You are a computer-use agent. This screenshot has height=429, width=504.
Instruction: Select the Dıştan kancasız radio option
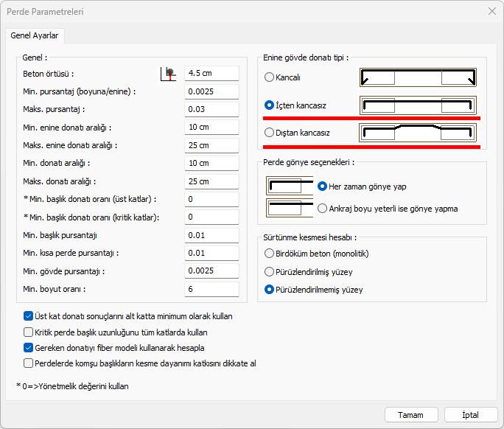coord(270,133)
